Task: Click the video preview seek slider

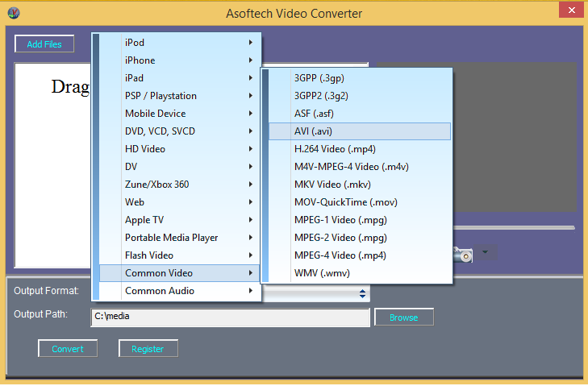Action: click(513, 227)
